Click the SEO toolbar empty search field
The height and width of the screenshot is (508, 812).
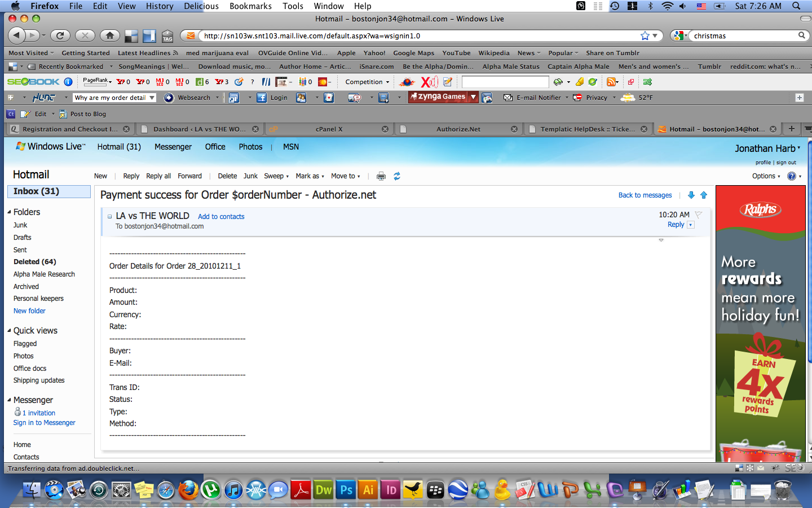click(505, 82)
